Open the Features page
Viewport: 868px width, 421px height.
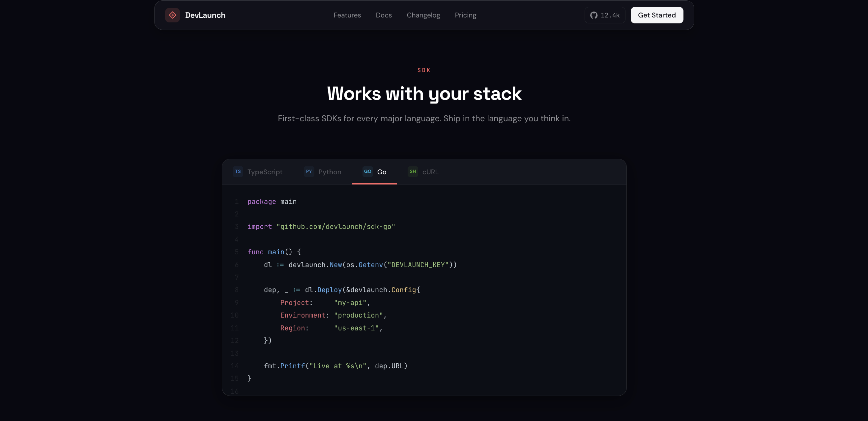point(347,15)
